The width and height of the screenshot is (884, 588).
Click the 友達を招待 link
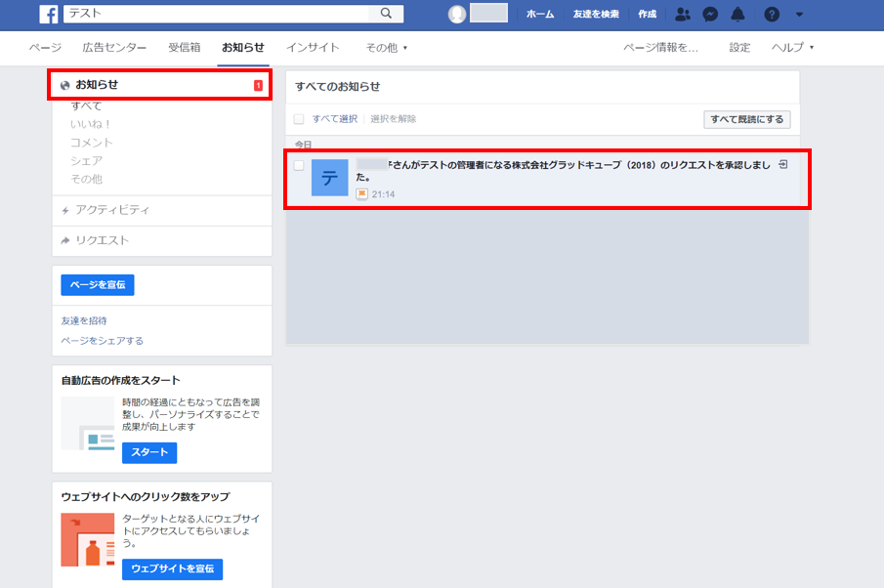(x=84, y=320)
